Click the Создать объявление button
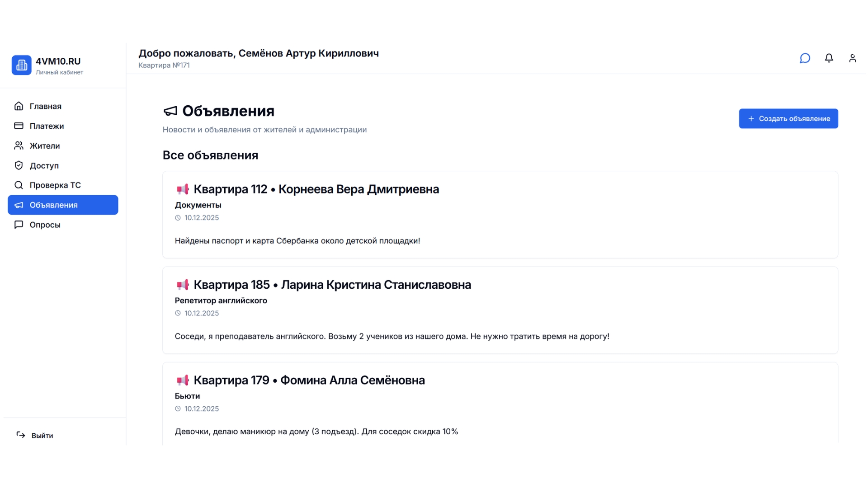 [788, 118]
